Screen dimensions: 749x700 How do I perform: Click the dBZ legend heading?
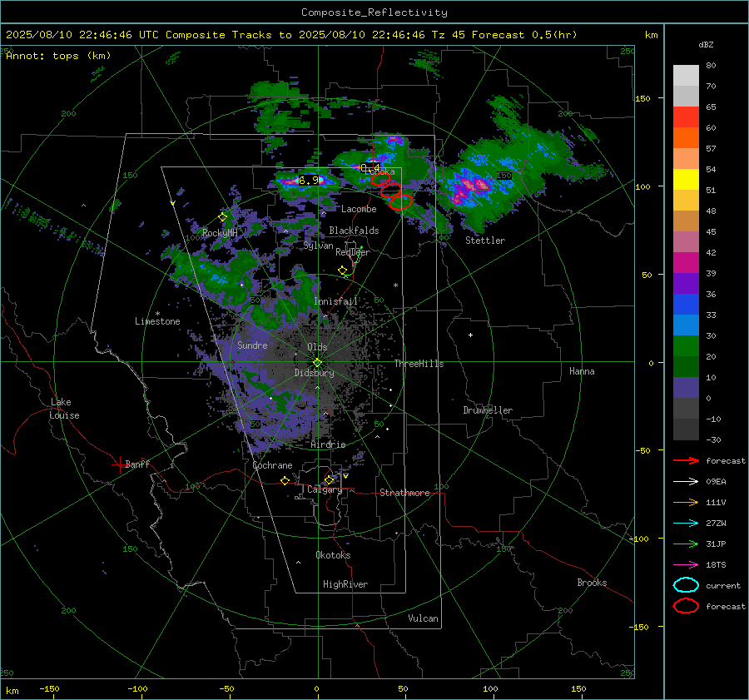[706, 44]
